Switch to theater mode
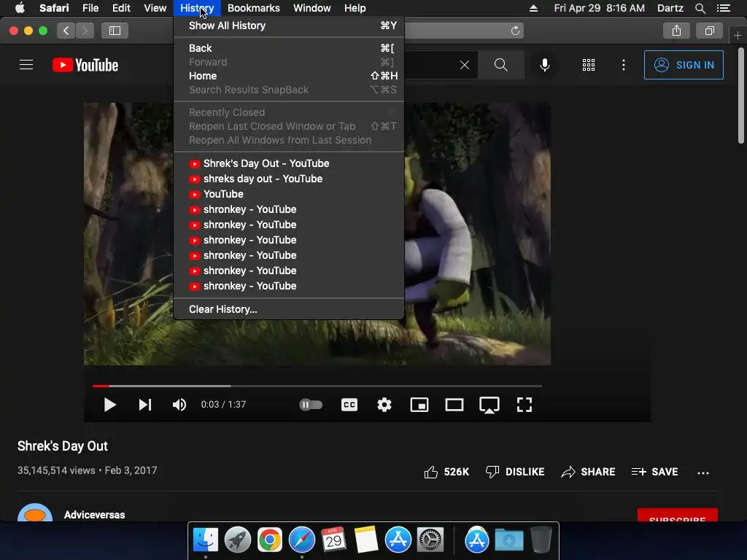The image size is (747, 560). 454,405
